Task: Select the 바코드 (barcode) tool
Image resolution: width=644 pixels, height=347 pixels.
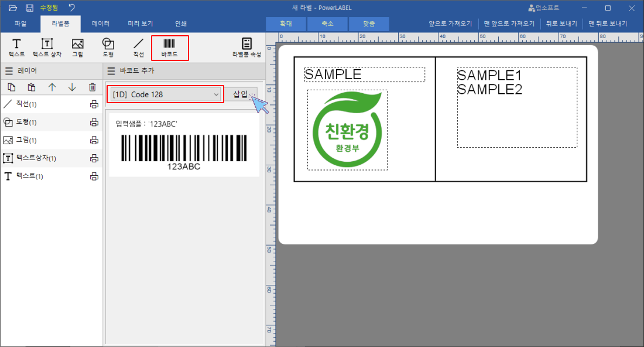Action: coord(169,47)
